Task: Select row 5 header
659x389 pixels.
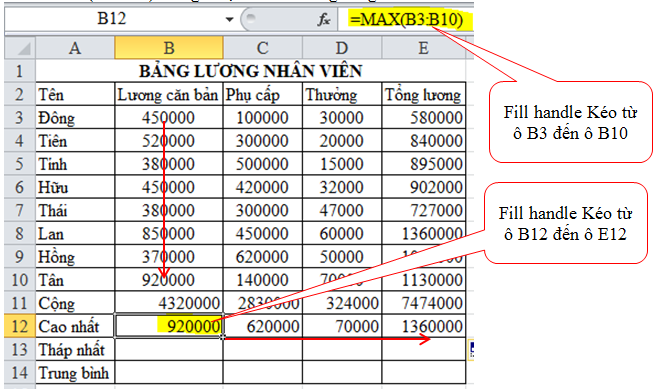Action: tap(20, 164)
